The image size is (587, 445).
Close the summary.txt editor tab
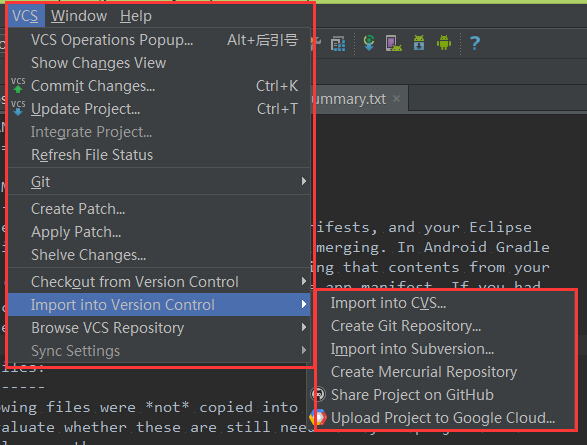pos(396,99)
